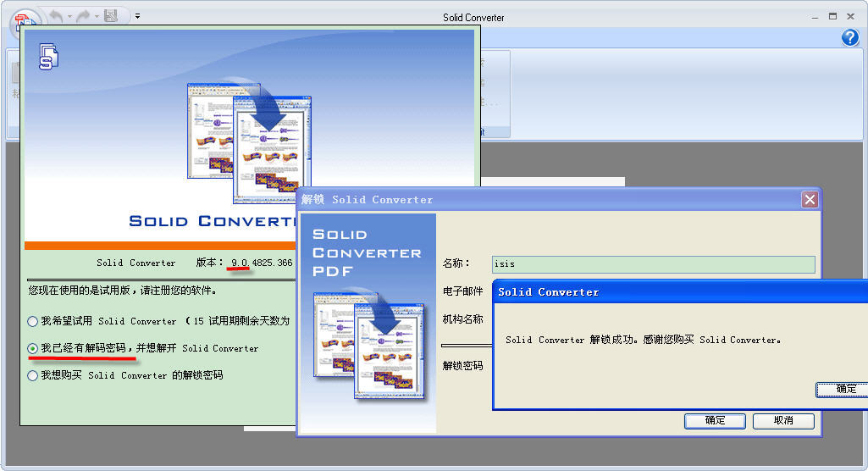Click the version text 9.0.4825.366
This screenshot has height=471, width=868.
pos(262,263)
